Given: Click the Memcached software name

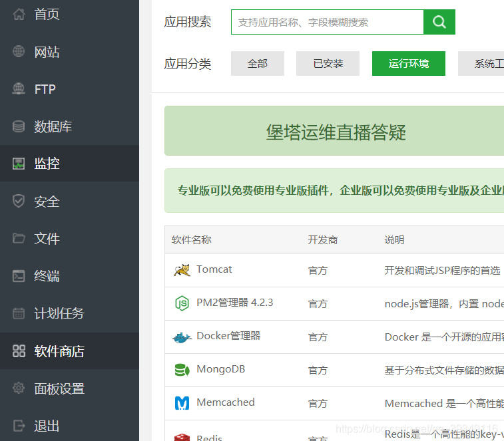Looking at the screenshot, I should click(x=226, y=402).
